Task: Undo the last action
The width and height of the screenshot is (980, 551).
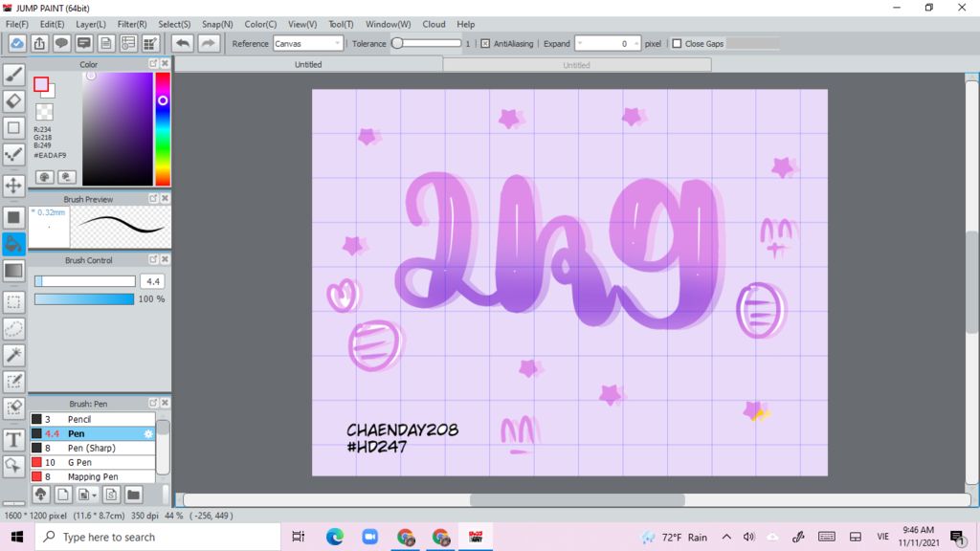Action: [183, 43]
